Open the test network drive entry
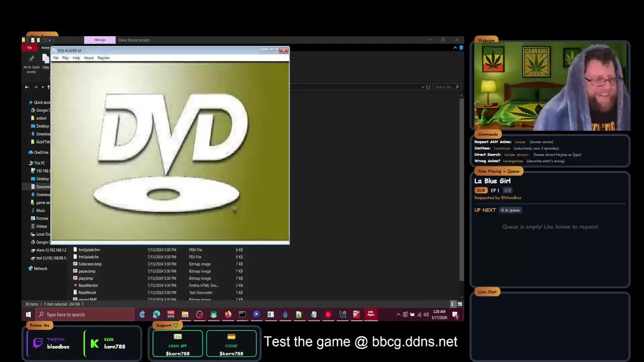 click(x=48, y=258)
